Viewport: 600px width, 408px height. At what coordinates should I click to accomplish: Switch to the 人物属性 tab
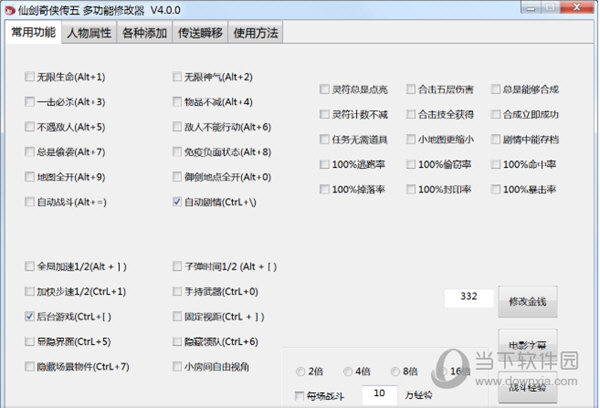click(x=89, y=33)
